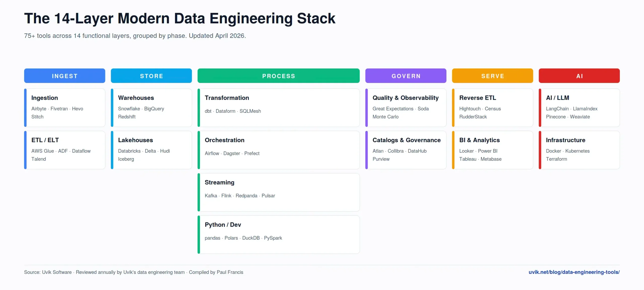Click the Transformation card title
This screenshot has width=644, height=290.
pyautogui.click(x=227, y=98)
